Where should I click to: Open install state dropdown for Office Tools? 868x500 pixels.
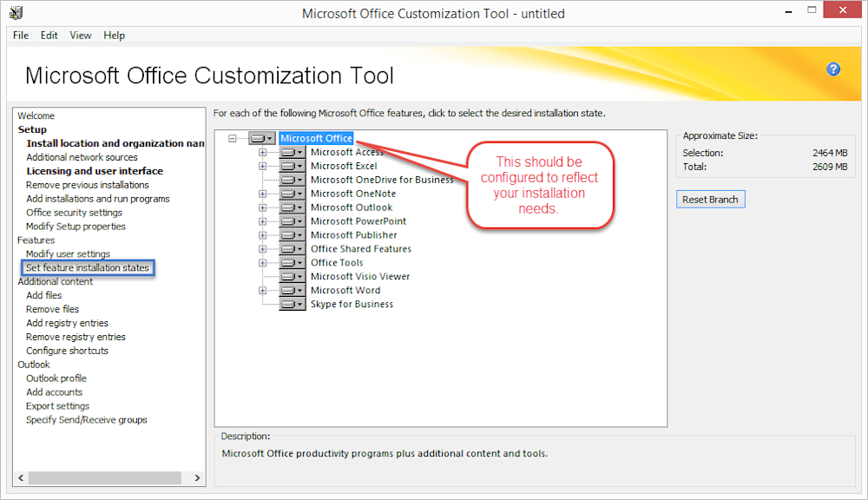pos(293,263)
